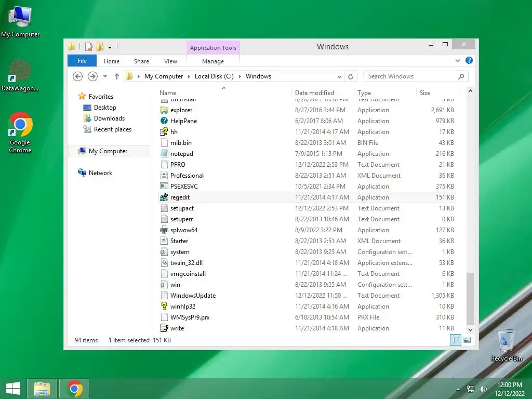Image resolution: width=532 pixels, height=399 pixels.
Task: Select the regedit application icon
Action: click(164, 197)
